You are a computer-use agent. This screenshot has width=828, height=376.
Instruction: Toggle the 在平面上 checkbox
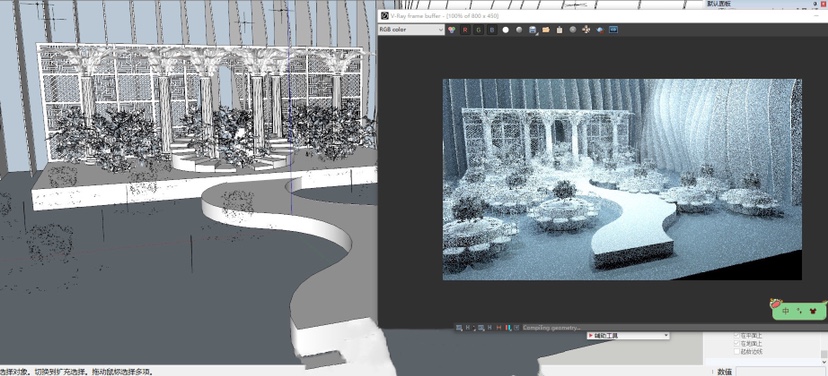pos(737,335)
